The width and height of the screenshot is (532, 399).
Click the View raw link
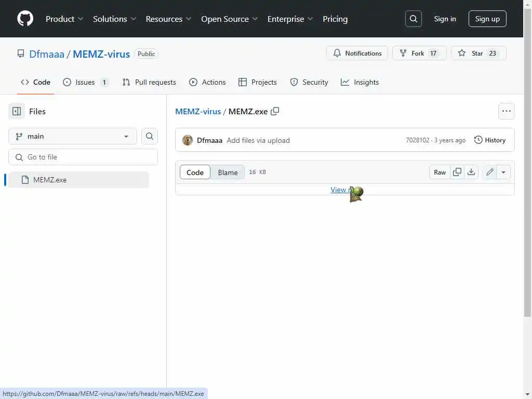[344, 190]
